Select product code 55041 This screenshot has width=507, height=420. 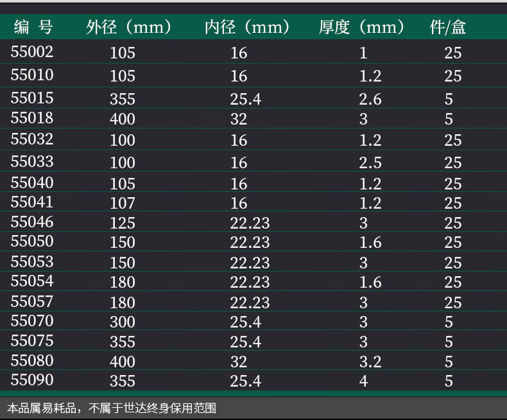click(32, 202)
